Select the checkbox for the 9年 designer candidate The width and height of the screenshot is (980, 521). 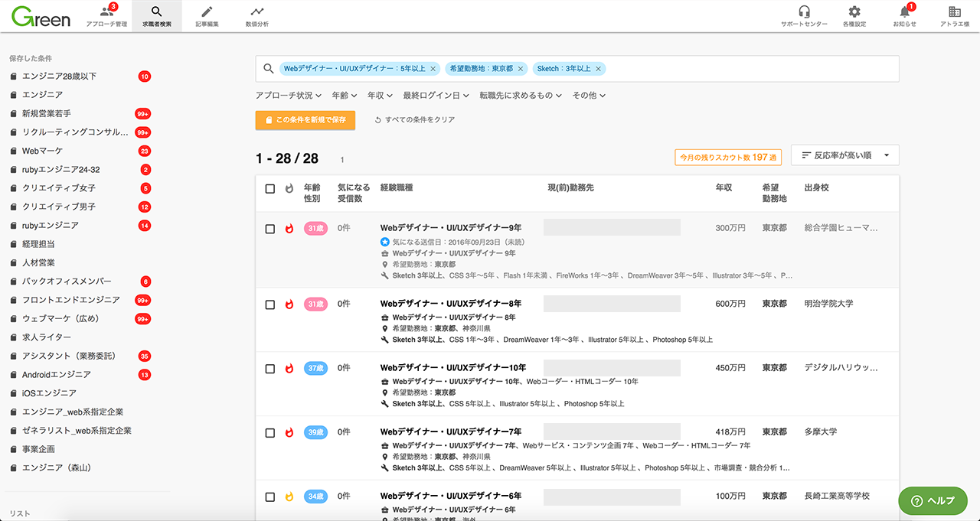point(269,229)
